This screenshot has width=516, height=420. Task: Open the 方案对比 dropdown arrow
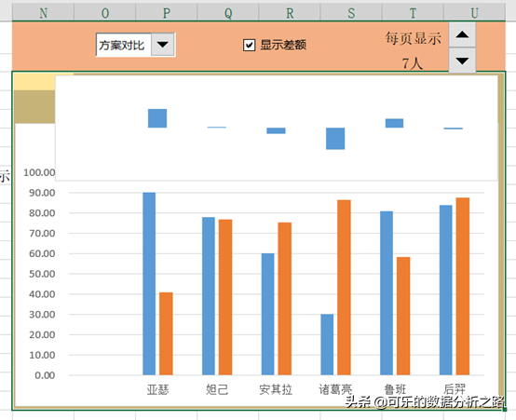pos(163,45)
